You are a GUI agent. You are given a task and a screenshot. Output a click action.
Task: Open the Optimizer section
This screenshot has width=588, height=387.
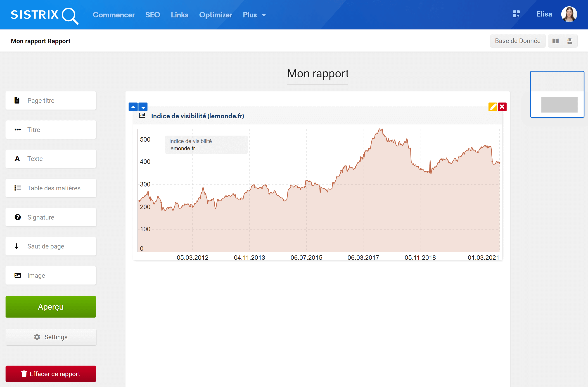coord(216,15)
